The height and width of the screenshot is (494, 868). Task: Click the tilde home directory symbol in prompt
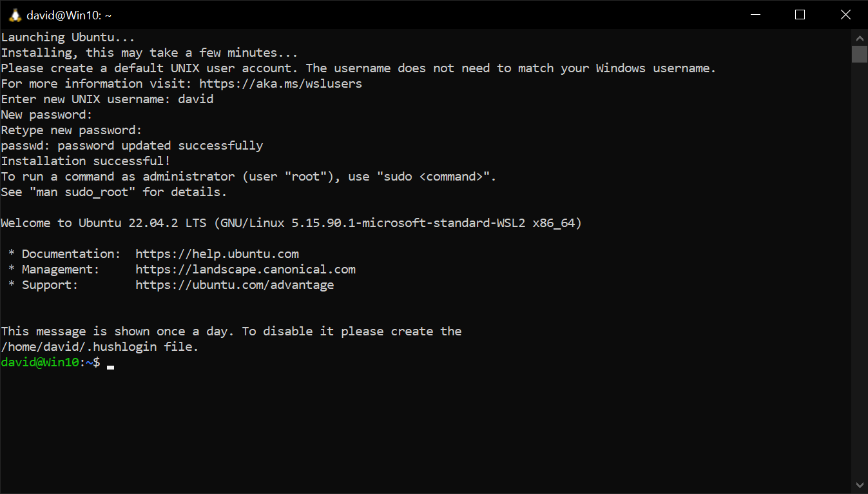(88, 362)
